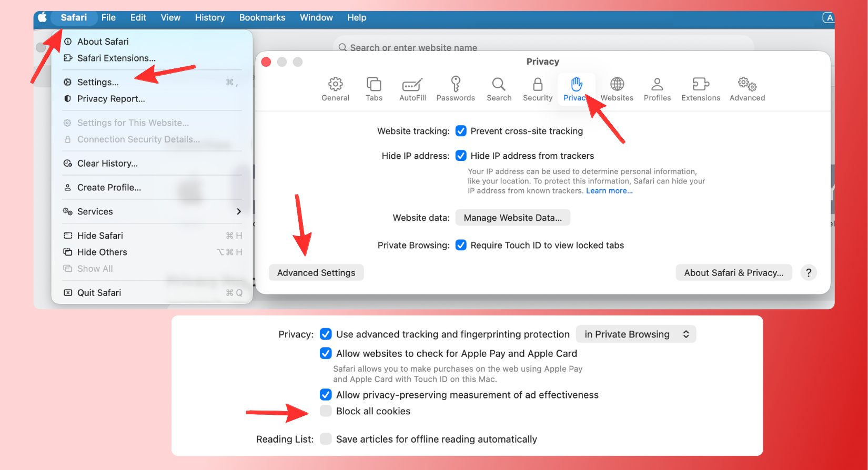The image size is (868, 470).
Task: Open the Window menu
Action: 316,17
